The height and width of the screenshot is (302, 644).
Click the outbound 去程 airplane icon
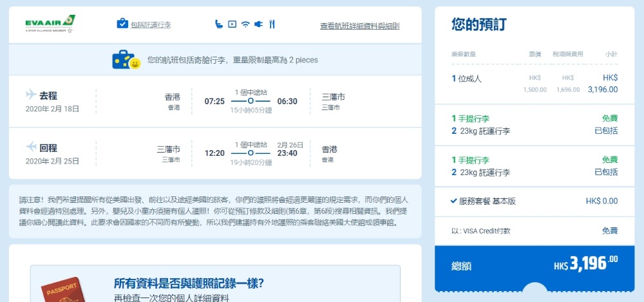tap(30, 95)
